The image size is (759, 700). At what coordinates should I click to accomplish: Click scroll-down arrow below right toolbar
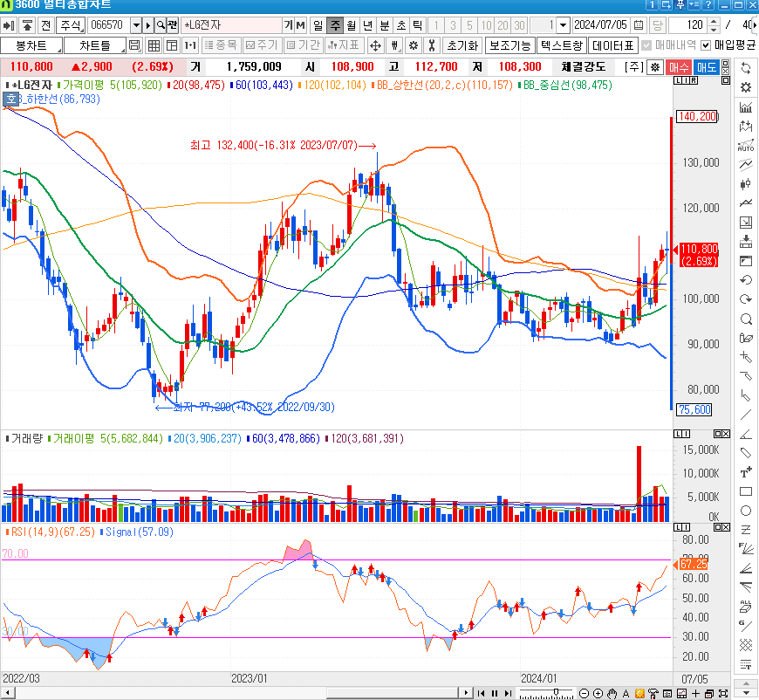pyautogui.click(x=746, y=693)
